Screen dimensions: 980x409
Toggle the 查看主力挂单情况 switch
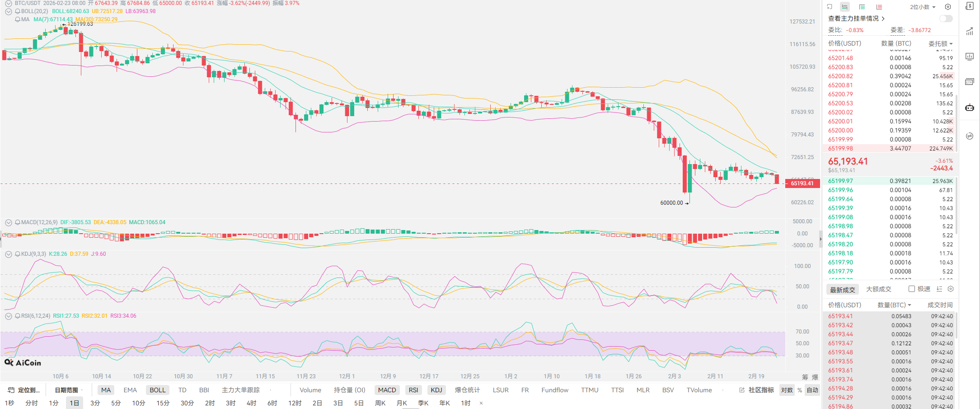946,19
